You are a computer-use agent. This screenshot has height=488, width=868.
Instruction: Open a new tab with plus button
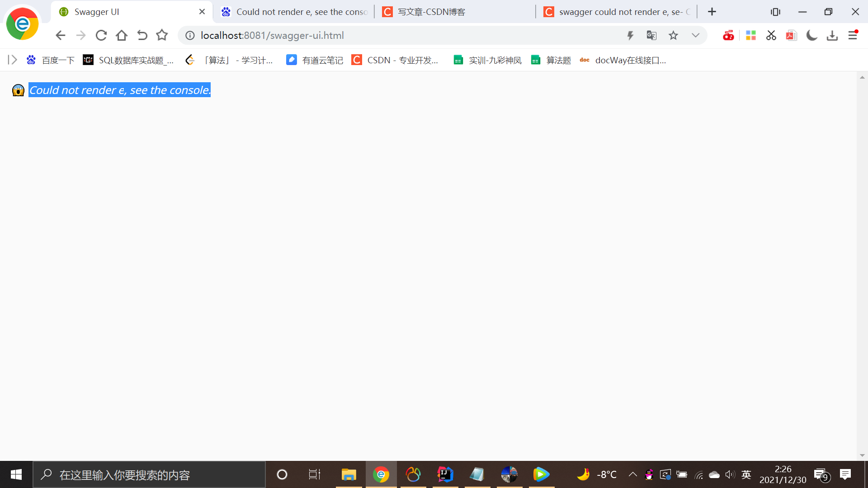[x=712, y=12]
